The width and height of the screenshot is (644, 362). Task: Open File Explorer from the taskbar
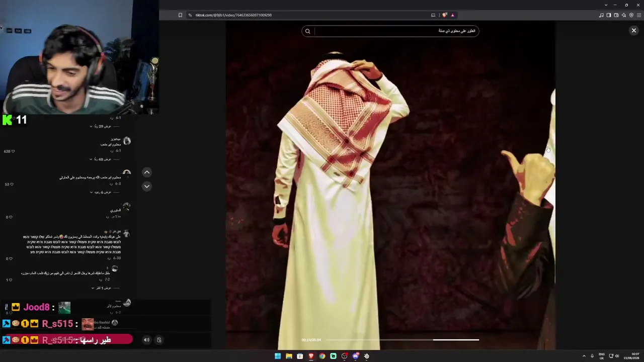click(289, 356)
